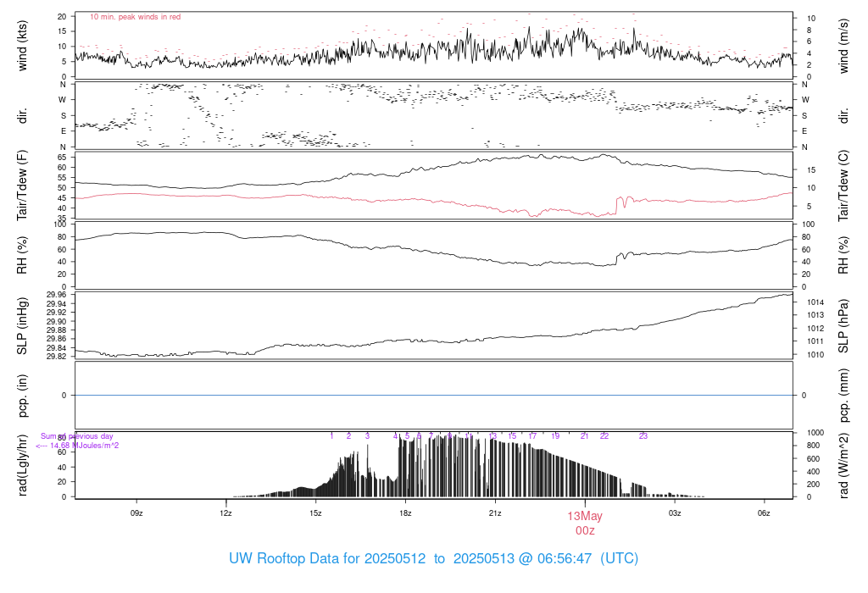Click the "29.84" pressure tick label
868x593 pixels.
tap(57, 348)
